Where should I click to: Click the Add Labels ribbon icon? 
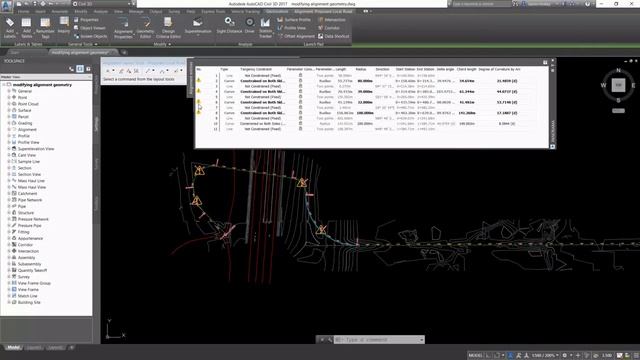[x=10, y=27]
